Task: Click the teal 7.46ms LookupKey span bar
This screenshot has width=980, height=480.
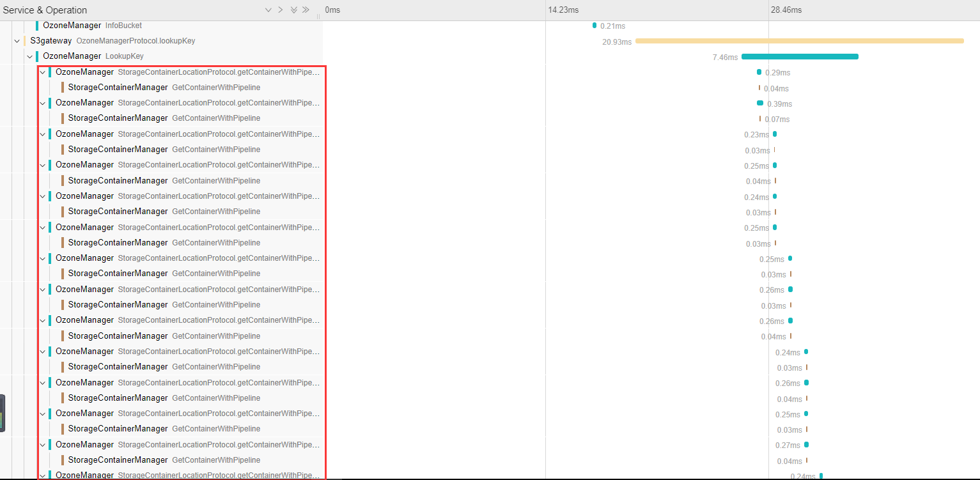Action: click(x=800, y=57)
